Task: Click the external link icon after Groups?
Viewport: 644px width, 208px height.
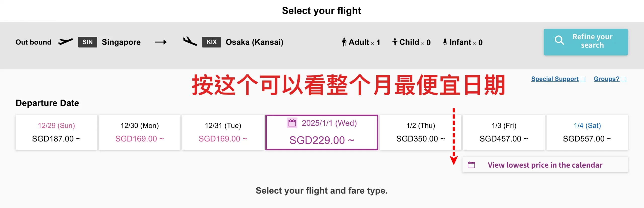Action: tap(623, 79)
